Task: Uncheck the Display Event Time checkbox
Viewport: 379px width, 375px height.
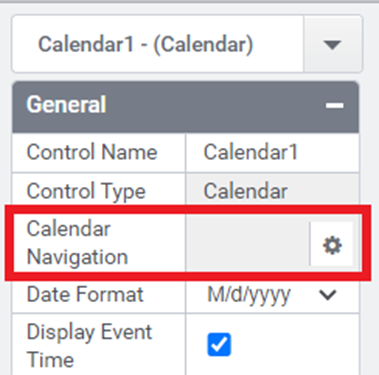Action: (219, 344)
